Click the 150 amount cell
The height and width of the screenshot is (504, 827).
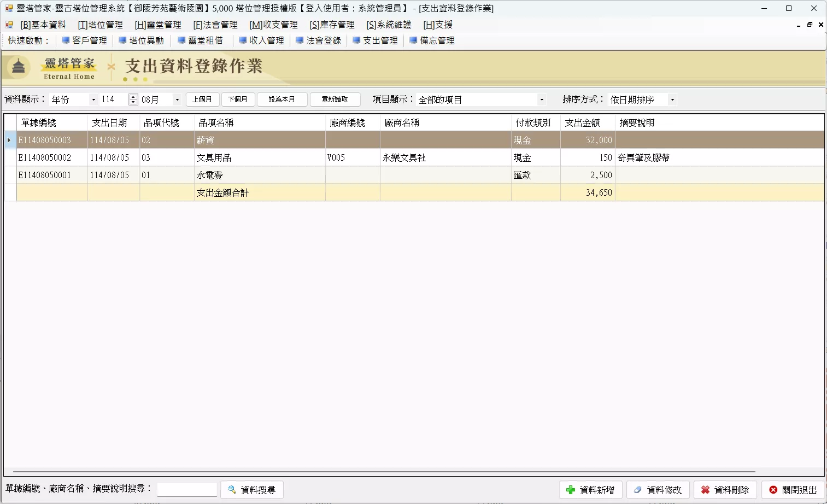588,157
